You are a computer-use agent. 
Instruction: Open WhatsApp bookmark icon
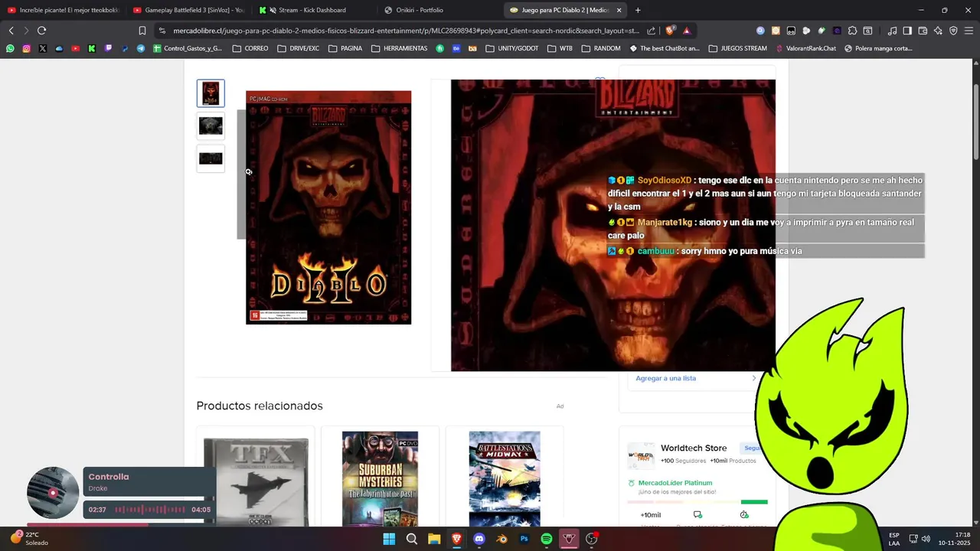[x=10, y=48]
